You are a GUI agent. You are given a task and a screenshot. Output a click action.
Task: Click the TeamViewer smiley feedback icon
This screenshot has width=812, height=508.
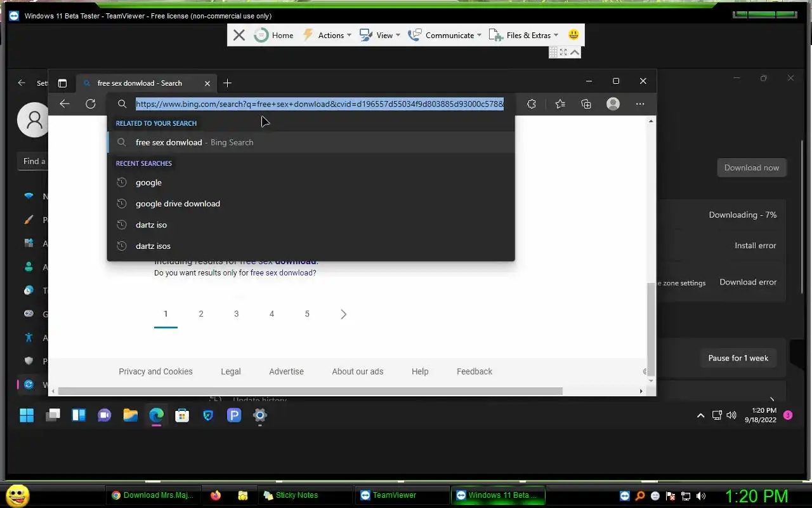tap(573, 35)
